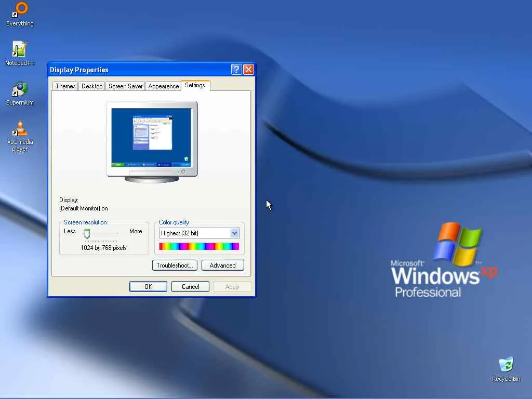The width and height of the screenshot is (532, 399).
Task: Click the resolution slider track near More
Action: (115, 233)
